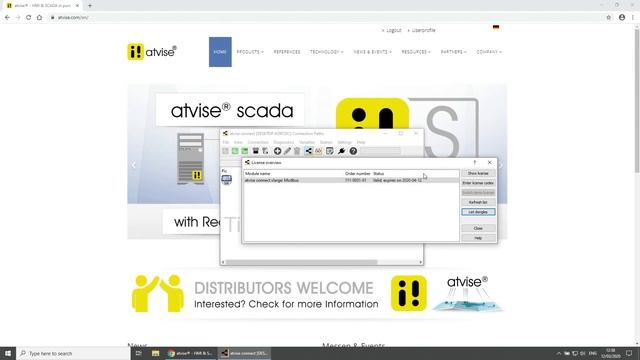Click the List dongles button
The height and width of the screenshot is (360, 640).
pos(478,212)
